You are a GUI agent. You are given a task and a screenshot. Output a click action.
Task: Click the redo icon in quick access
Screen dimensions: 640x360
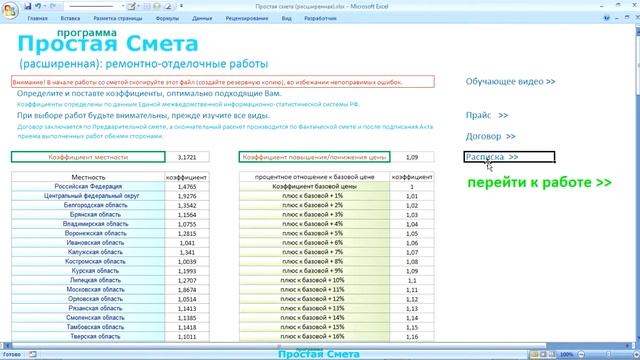tap(53, 6)
